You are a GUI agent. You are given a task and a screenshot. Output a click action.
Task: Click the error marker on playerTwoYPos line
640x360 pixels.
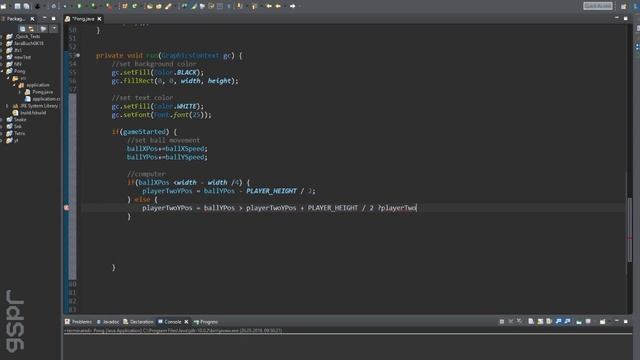(x=67, y=208)
